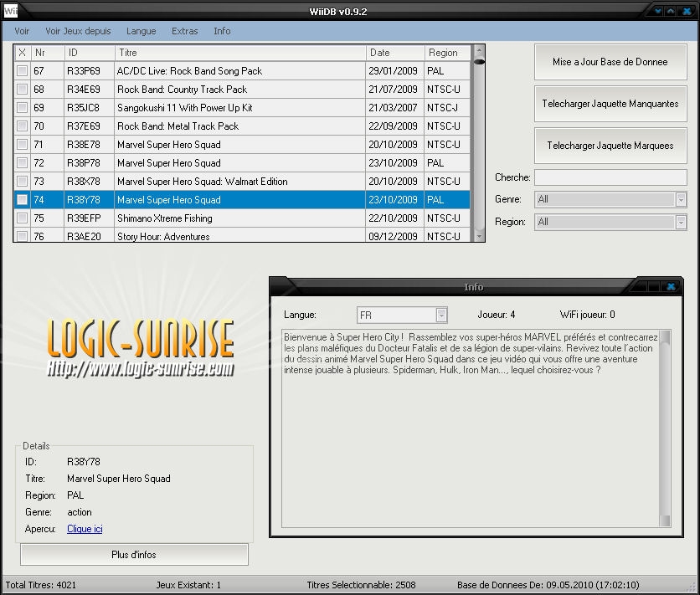
Task: Click Titres Selectionnable: 2508 in status bar
Action: pos(361,585)
